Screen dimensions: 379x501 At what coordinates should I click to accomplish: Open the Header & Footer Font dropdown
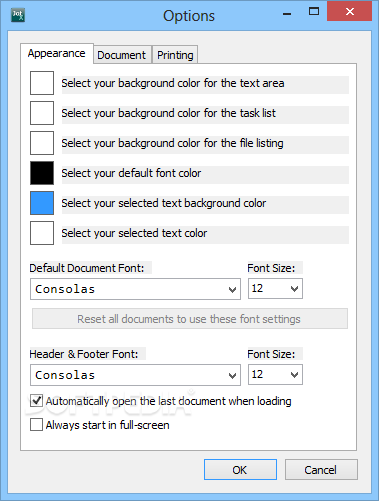[135, 375]
